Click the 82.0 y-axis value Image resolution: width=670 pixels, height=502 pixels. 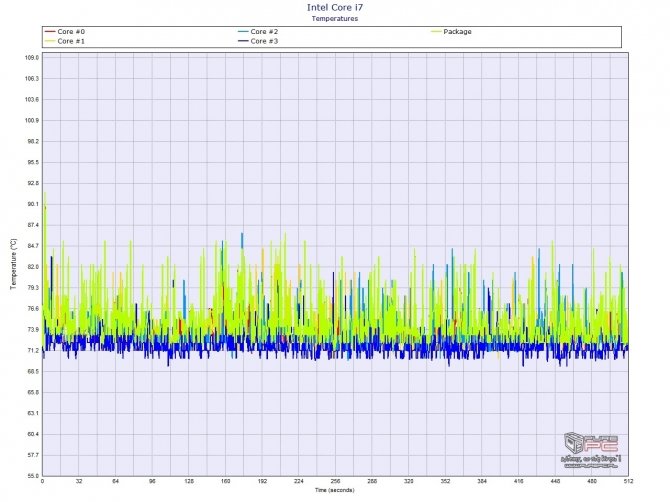click(33, 267)
